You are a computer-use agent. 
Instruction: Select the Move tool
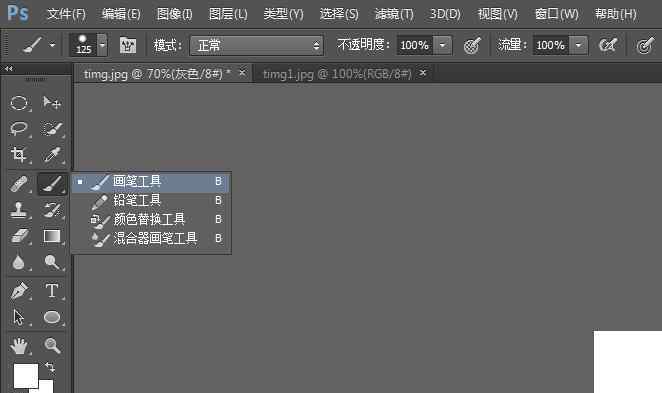[x=52, y=103]
